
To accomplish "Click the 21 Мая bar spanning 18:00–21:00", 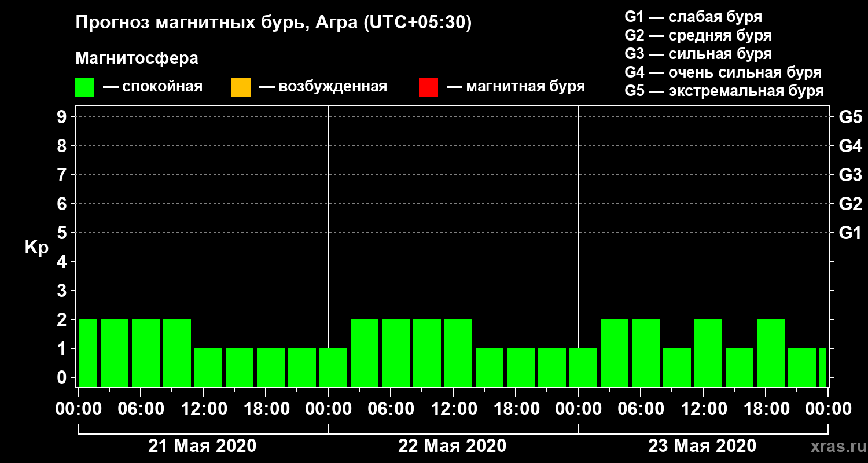I will (x=271, y=367).
